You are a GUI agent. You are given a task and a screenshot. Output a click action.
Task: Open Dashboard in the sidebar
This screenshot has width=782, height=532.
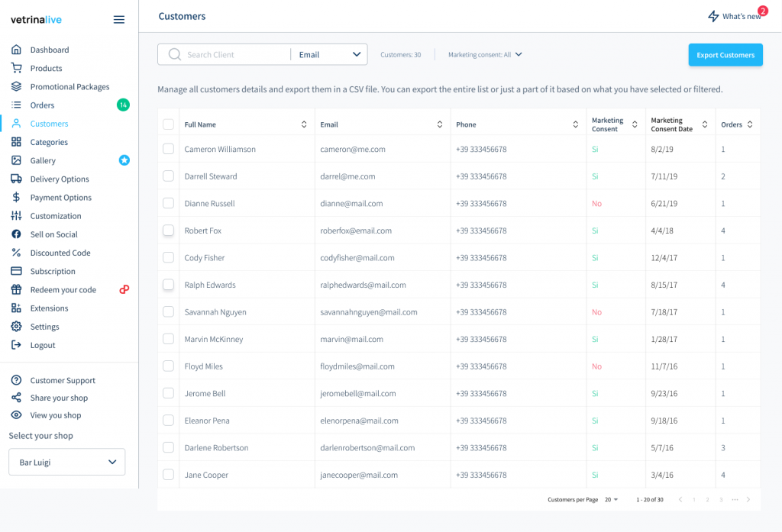point(50,50)
